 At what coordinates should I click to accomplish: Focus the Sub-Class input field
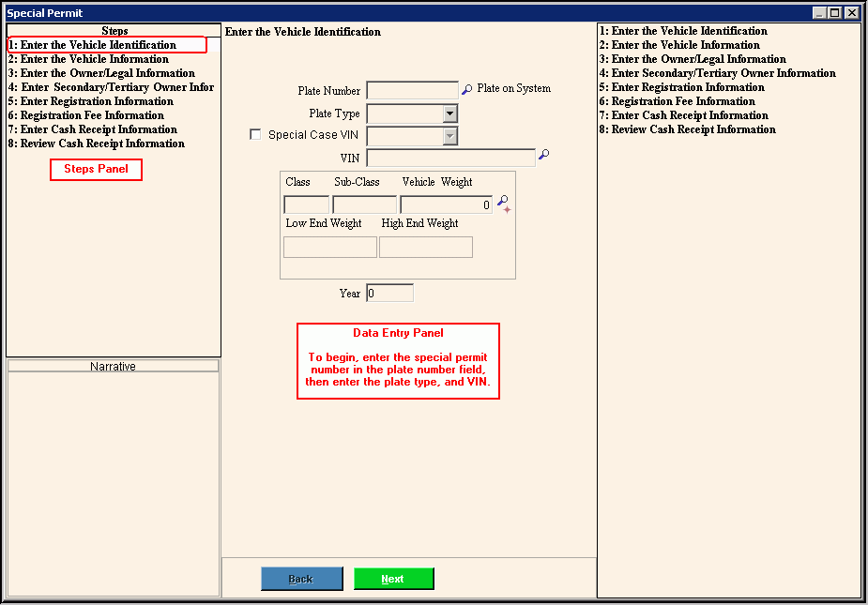click(x=365, y=204)
